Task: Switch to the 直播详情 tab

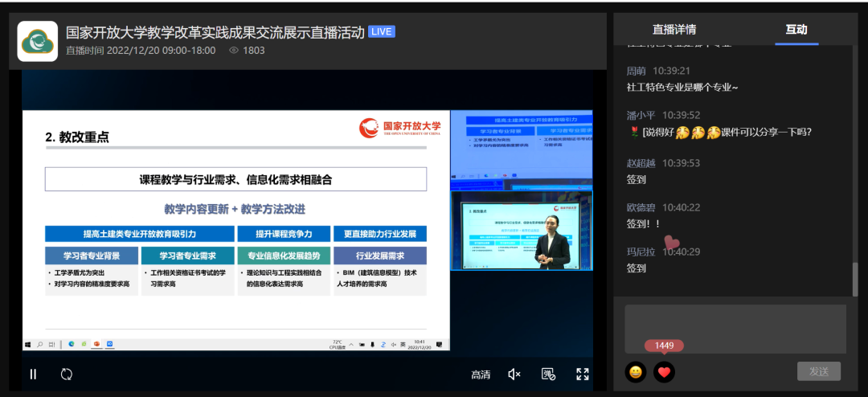Action: pos(674,30)
